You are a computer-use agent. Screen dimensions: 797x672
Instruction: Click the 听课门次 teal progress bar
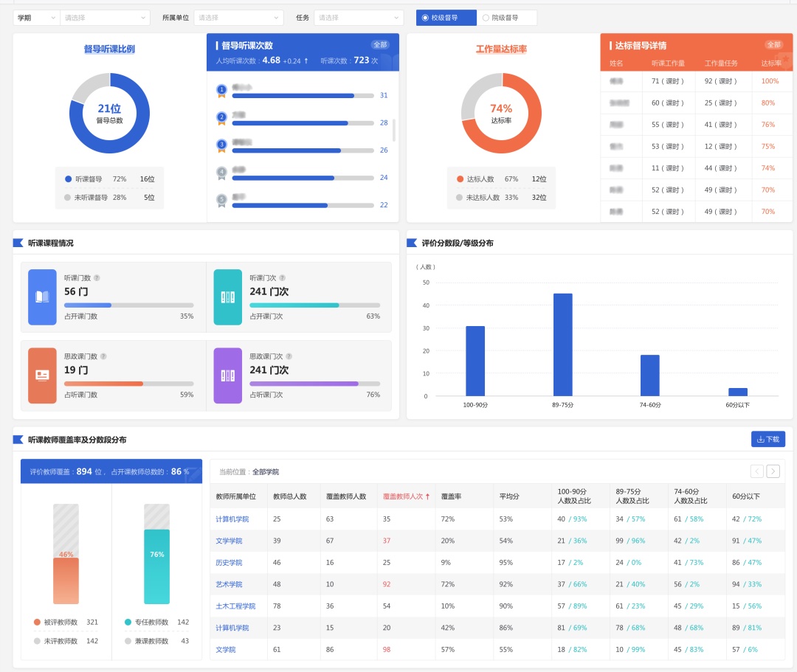[314, 305]
